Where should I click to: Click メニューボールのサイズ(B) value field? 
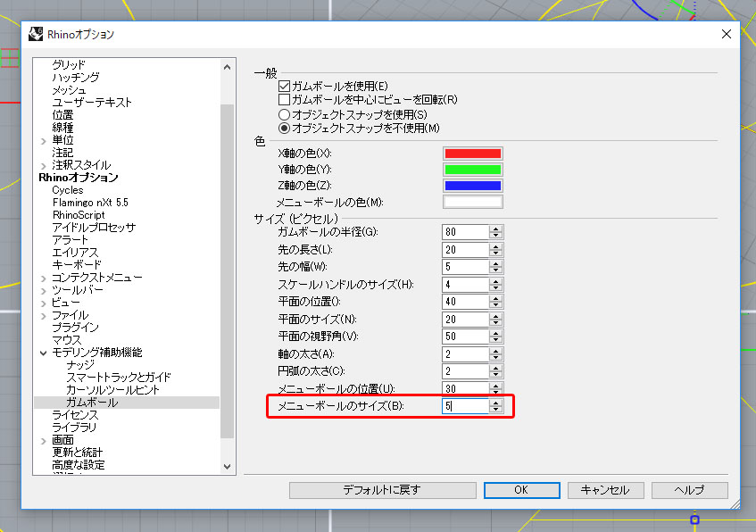pos(465,406)
